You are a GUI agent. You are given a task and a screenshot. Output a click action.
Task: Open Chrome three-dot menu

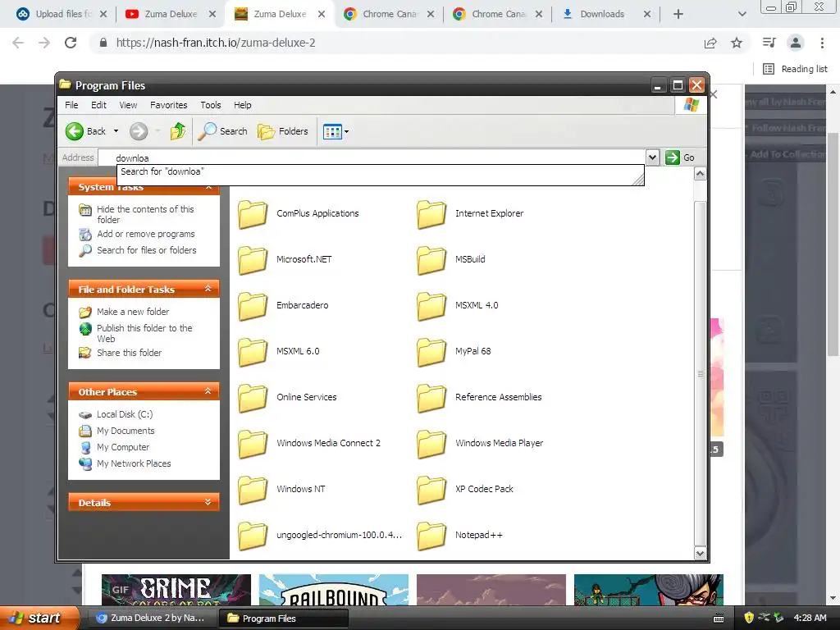pyautogui.click(x=822, y=43)
